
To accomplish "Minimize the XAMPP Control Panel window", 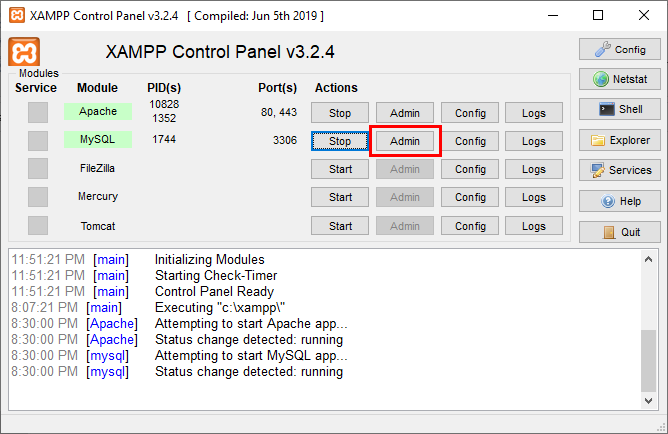I will coord(553,15).
